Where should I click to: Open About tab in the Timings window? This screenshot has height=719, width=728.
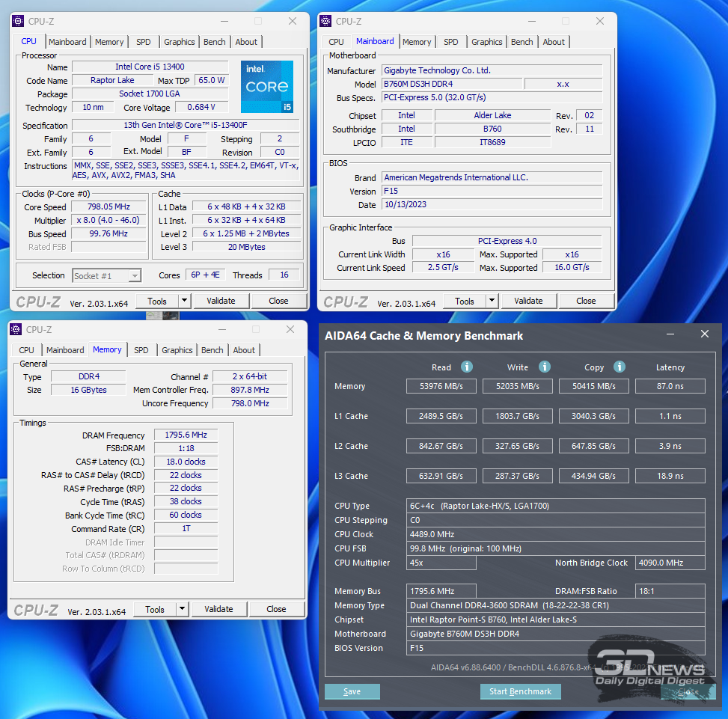(x=244, y=350)
